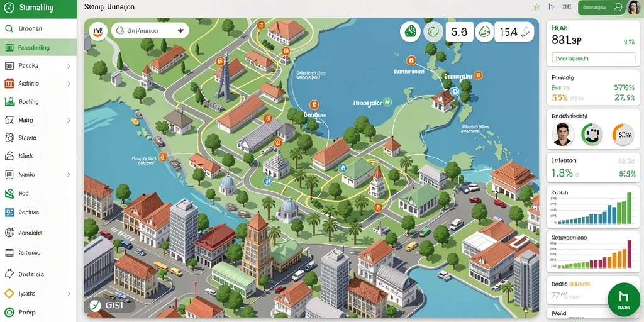Click the round green floating action button

[623, 299]
